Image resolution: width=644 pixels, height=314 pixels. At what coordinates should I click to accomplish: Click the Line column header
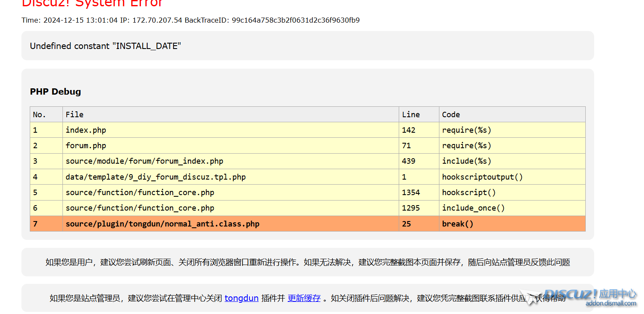(410, 114)
